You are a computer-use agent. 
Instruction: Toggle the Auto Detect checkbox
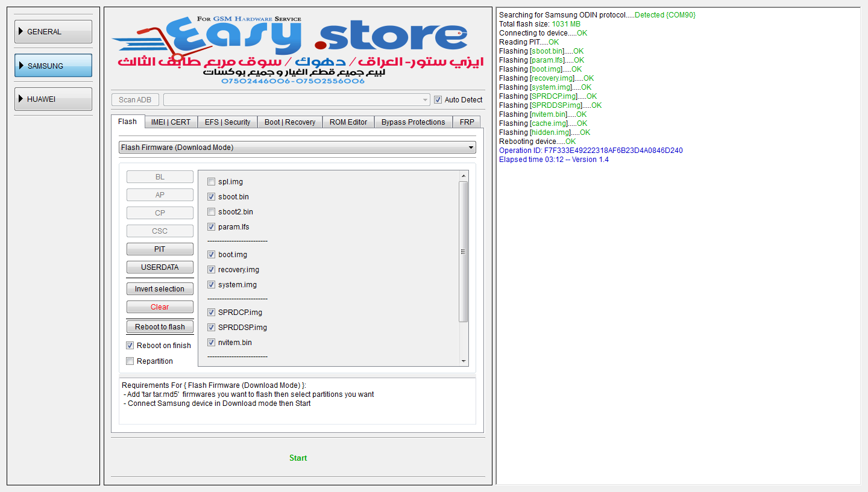click(438, 100)
